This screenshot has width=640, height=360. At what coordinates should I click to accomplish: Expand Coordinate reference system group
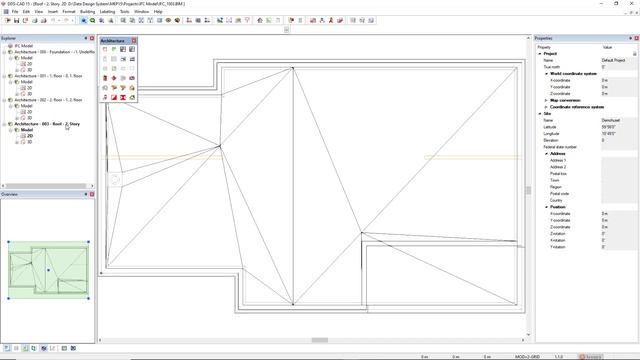pos(546,107)
